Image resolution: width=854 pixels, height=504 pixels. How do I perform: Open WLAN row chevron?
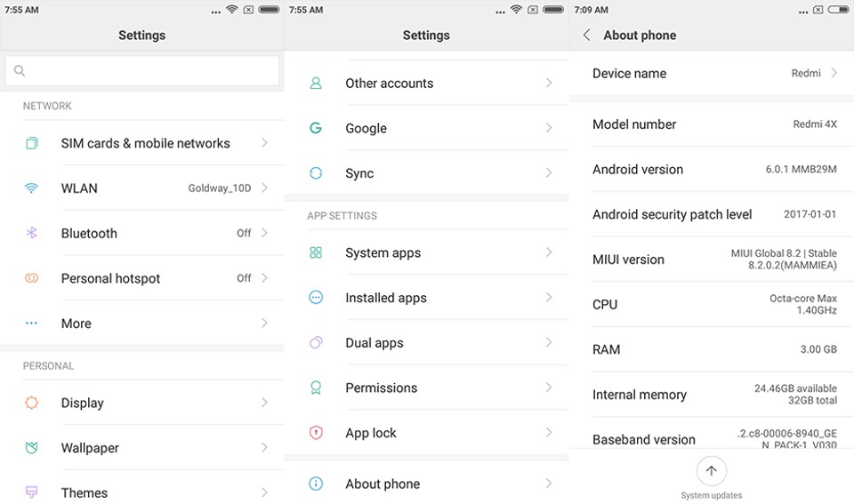pos(264,188)
